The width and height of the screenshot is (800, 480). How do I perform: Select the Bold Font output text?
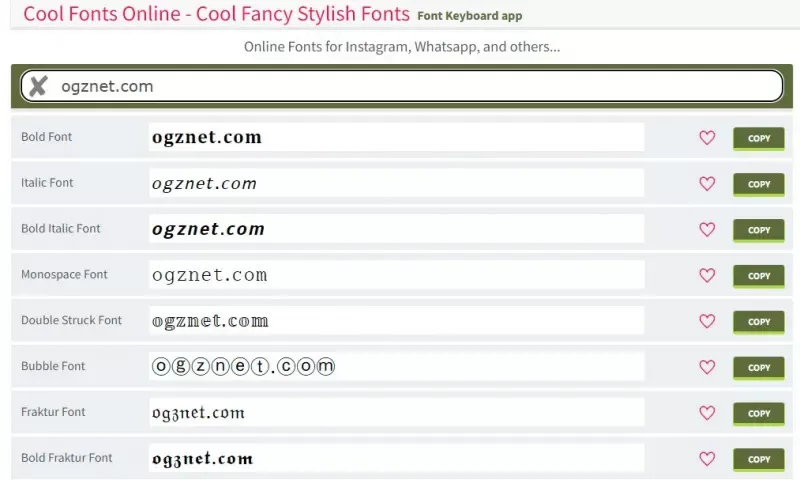(x=396, y=137)
